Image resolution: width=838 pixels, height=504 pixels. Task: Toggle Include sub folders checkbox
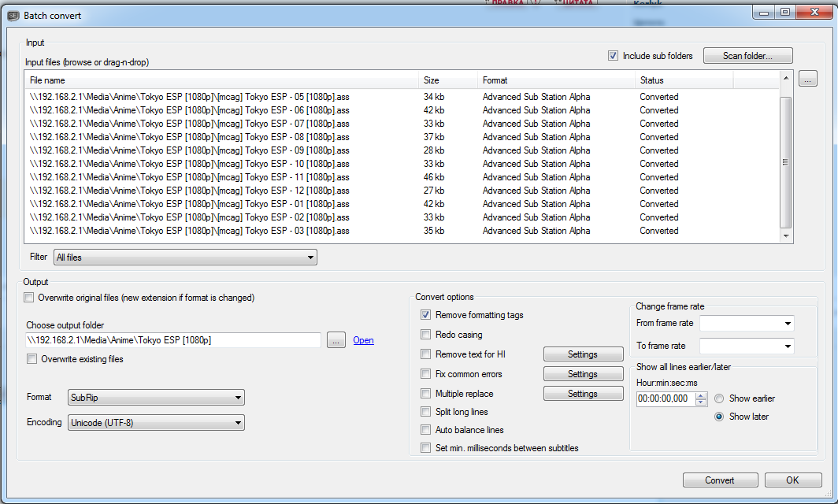pos(613,56)
